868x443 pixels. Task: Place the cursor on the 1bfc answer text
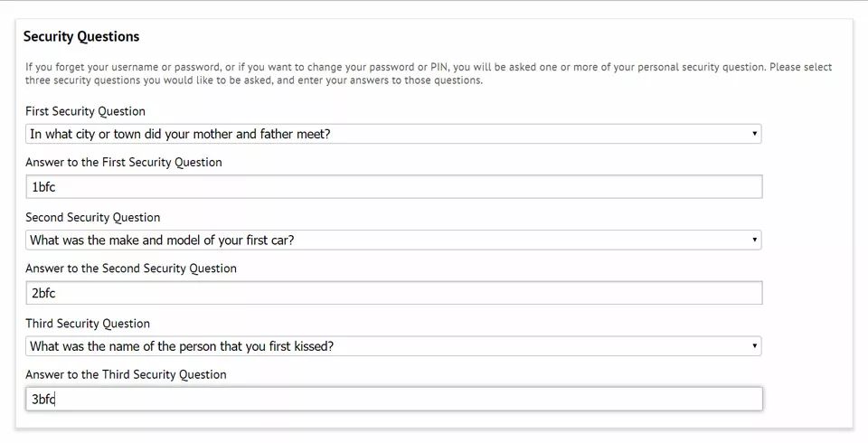click(x=43, y=187)
